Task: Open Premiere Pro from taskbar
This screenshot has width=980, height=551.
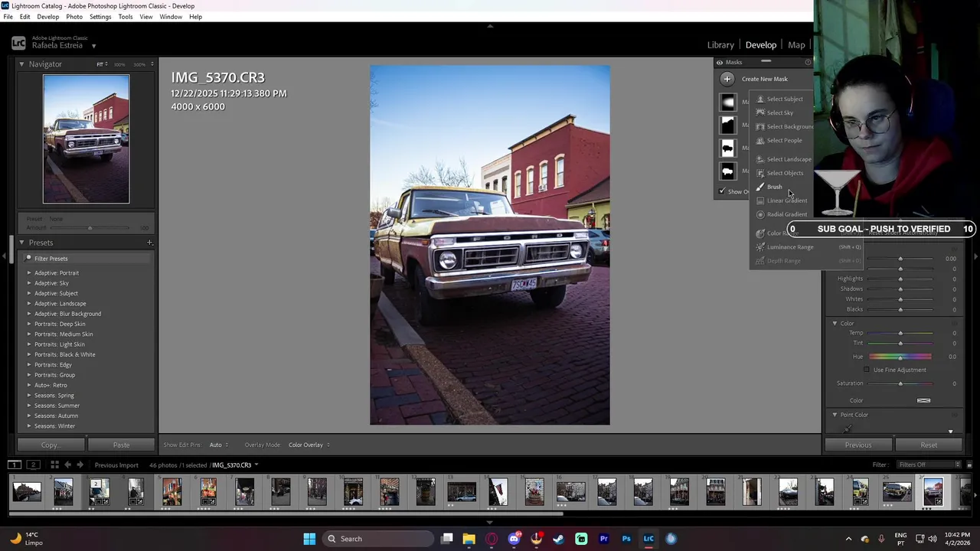Action: click(604, 539)
